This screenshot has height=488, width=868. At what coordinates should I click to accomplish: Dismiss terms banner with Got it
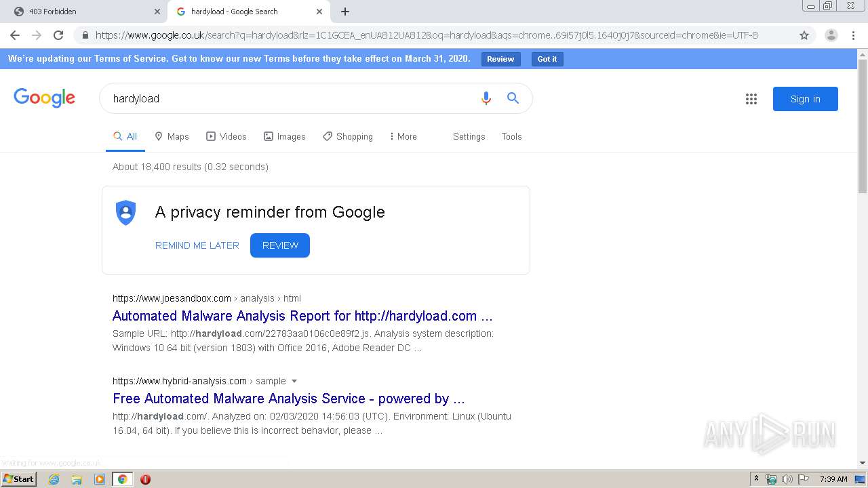pos(547,59)
